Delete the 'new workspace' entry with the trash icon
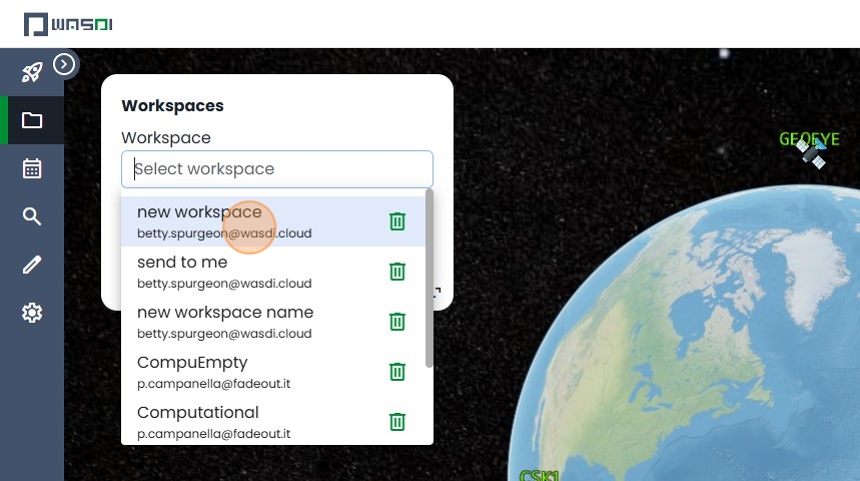The image size is (860, 481). [x=397, y=221]
